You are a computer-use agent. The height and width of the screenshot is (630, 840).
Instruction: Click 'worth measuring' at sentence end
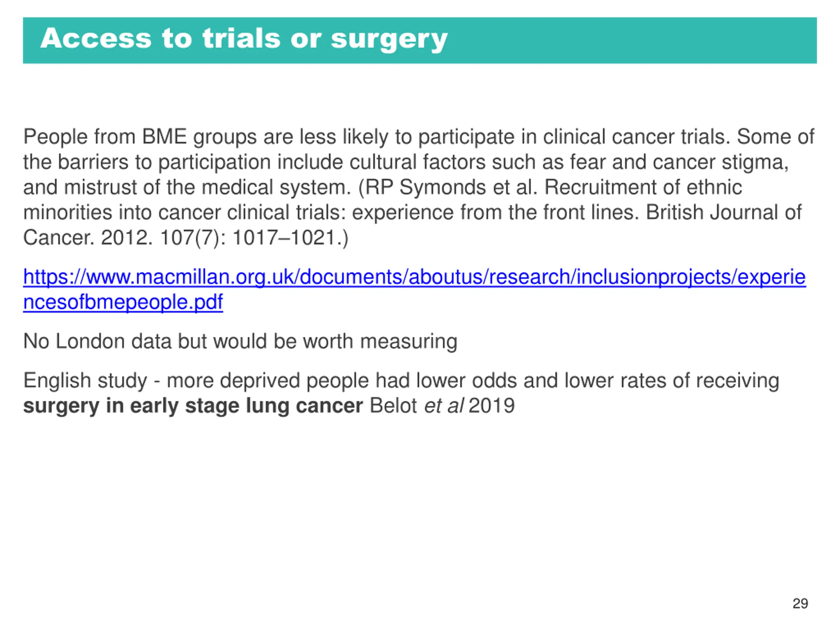[x=409, y=341]
